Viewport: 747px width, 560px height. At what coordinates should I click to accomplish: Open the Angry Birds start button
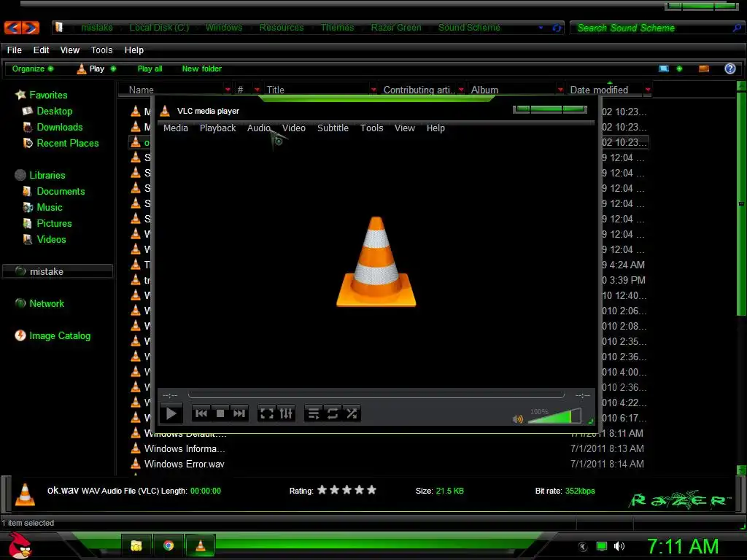tap(20, 545)
